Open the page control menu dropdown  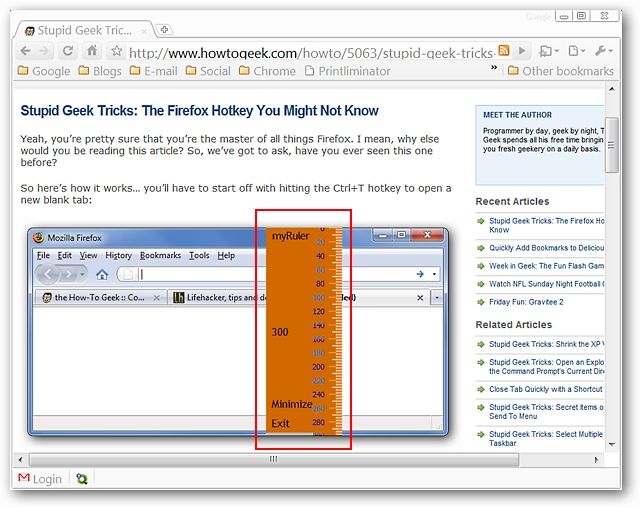[577, 51]
